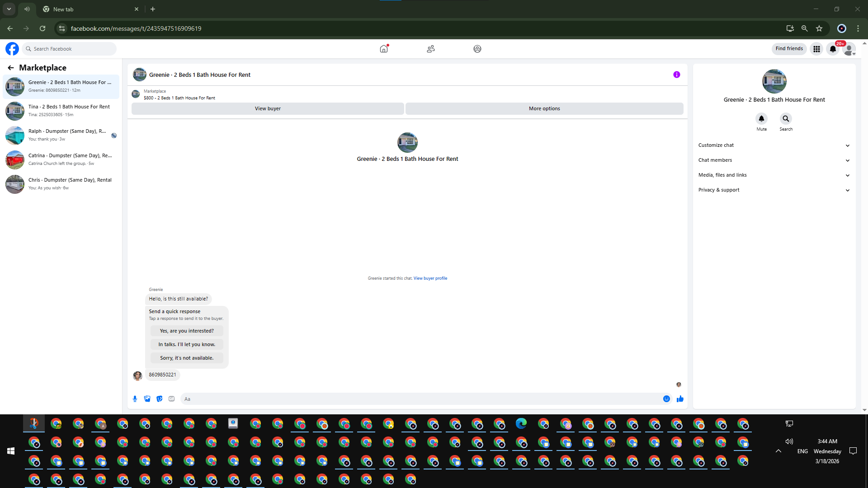Viewport: 868px width, 488px height.
Task: Open the Windows Start menu
Action: point(11,451)
